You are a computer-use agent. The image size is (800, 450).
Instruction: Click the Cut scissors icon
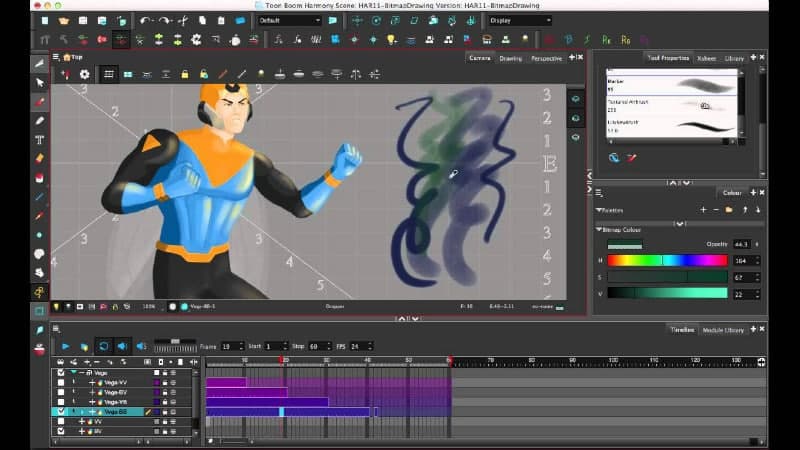click(x=183, y=20)
